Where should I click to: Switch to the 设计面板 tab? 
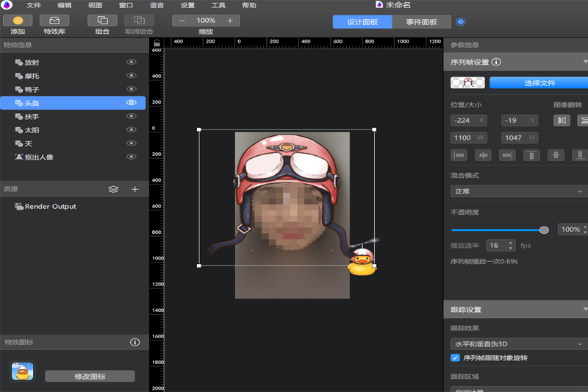(x=362, y=22)
